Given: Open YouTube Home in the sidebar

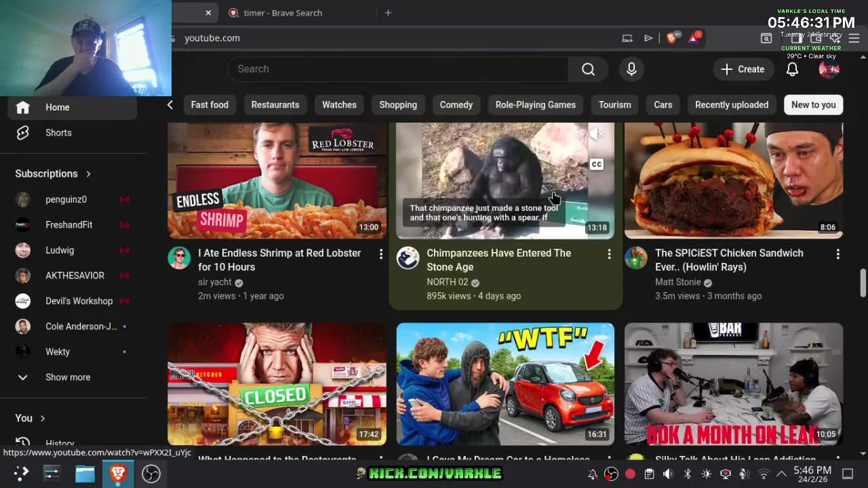Looking at the screenshot, I should pyautogui.click(x=71, y=107).
